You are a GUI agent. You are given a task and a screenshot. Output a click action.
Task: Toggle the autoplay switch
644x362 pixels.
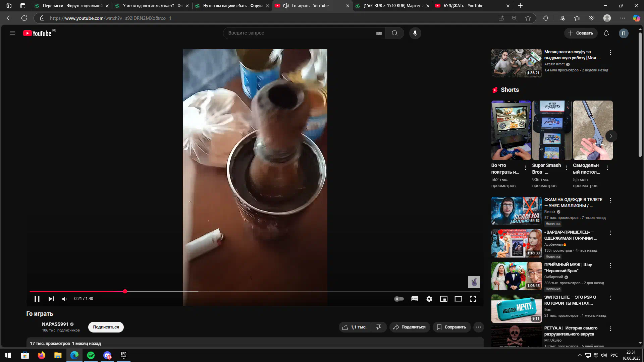(x=399, y=299)
